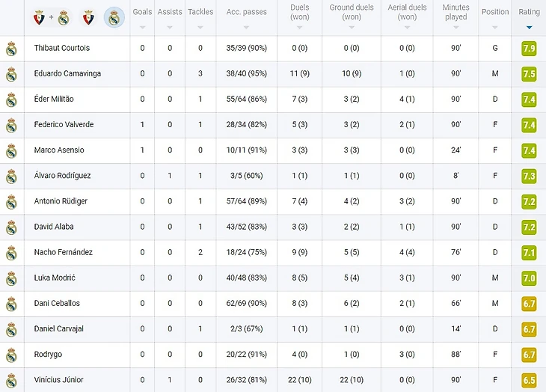Select the both-teams combined filter
This screenshot has width=546, height=392.
click(52, 17)
